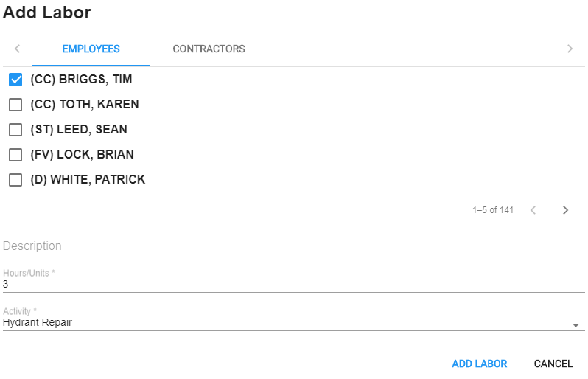Screen dimensions: 588x379
Task: Click the Hydrant Repair activity value
Action: click(38, 322)
